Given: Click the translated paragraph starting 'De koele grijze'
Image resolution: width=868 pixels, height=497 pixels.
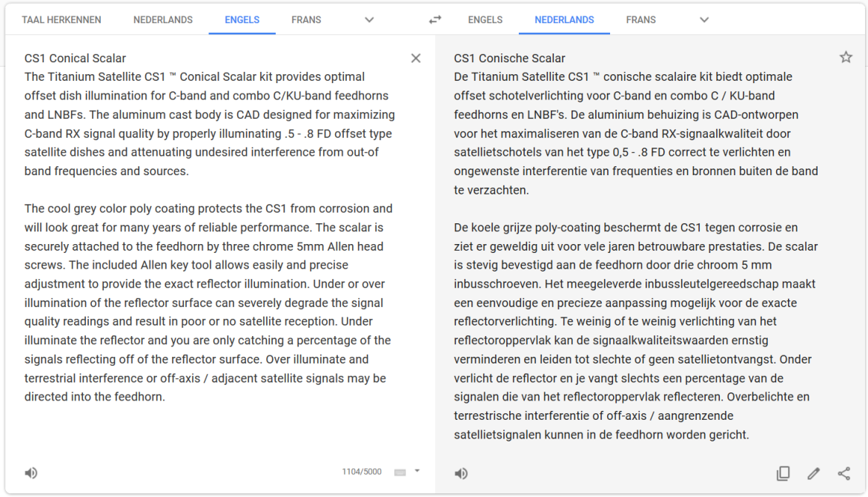Looking at the screenshot, I should 635,331.
